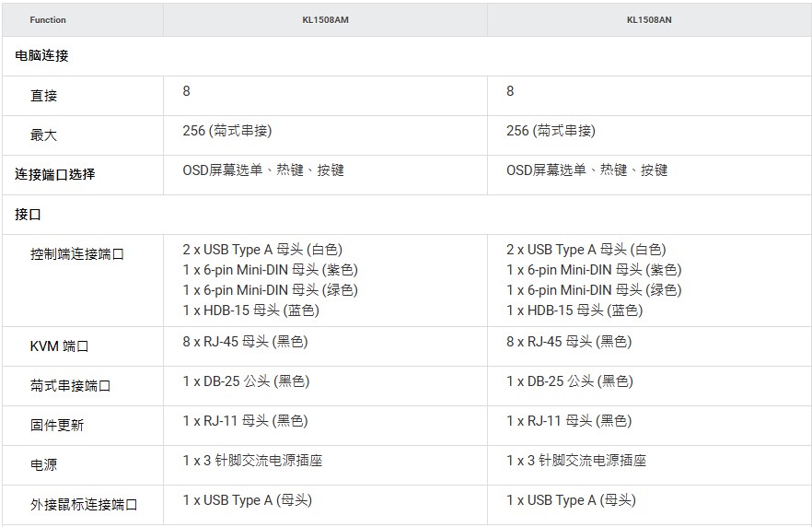Select the KL1508AN column header
Screen dimensions: 812x527
click(x=649, y=20)
